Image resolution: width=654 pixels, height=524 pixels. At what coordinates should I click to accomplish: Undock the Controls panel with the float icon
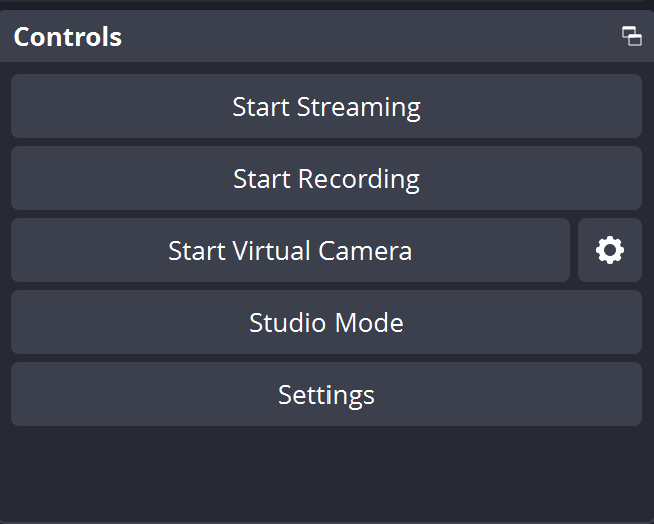(631, 36)
